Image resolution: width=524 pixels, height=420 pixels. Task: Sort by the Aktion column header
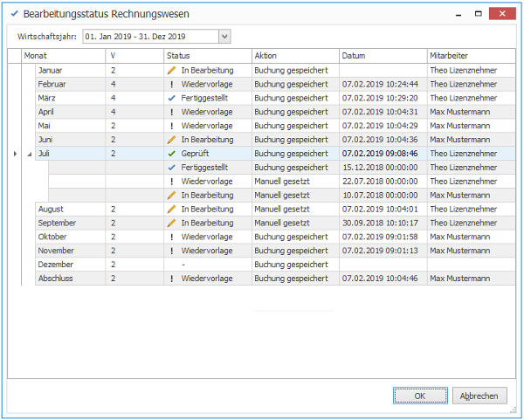tap(295, 56)
